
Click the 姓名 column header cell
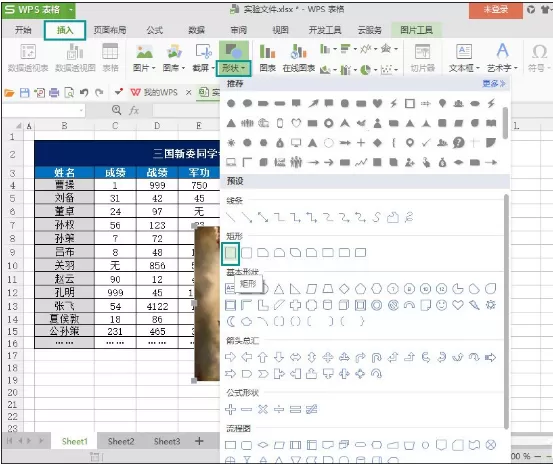click(65, 172)
